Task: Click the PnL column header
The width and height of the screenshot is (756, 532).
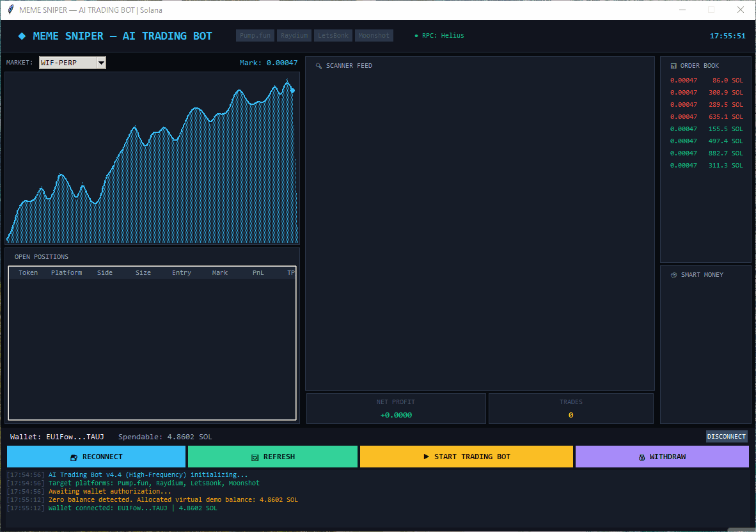Action: point(258,273)
